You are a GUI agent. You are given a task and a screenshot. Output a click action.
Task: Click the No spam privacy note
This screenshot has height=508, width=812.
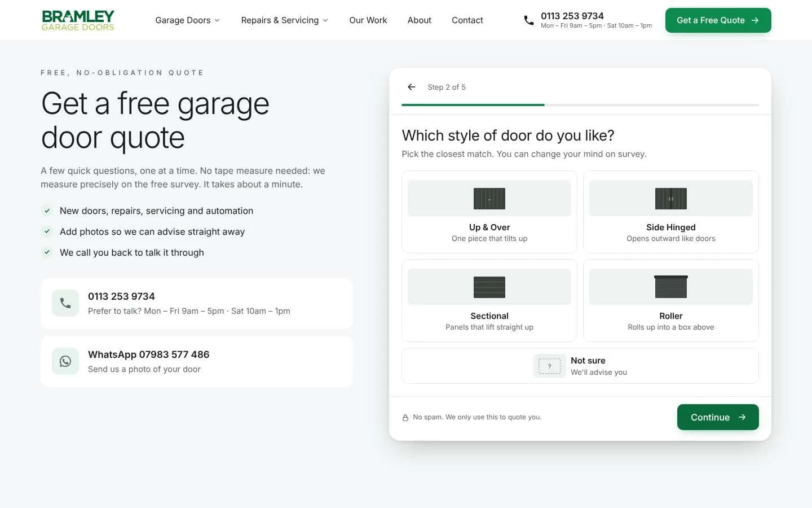pyautogui.click(x=477, y=417)
